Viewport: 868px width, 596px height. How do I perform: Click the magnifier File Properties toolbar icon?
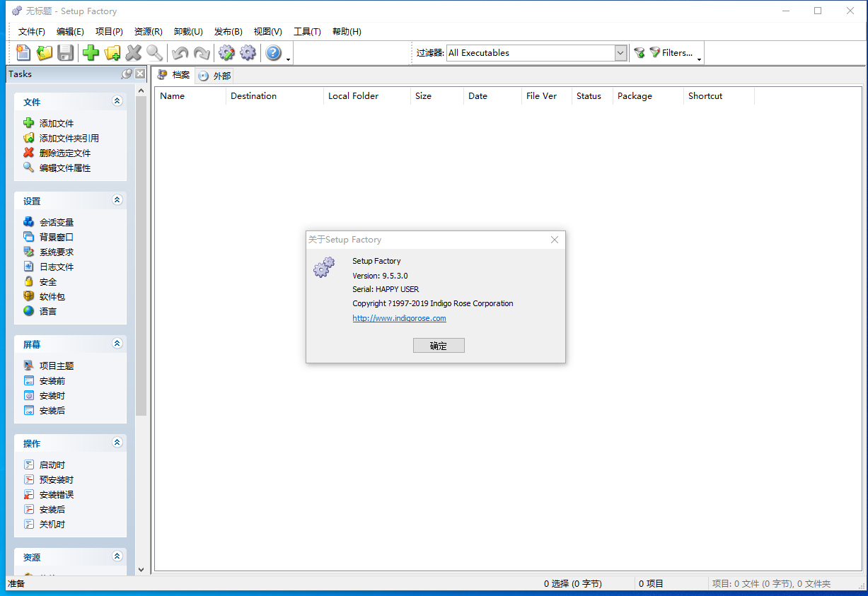(x=154, y=53)
